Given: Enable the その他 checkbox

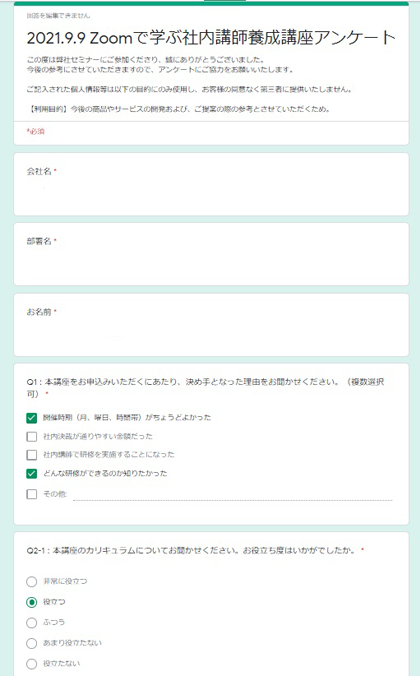Looking at the screenshot, I should [x=31, y=494].
